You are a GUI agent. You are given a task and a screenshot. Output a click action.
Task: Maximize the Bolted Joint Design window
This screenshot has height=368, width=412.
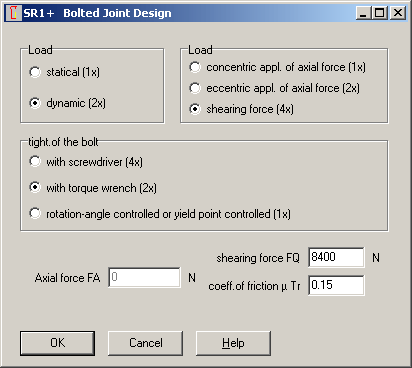(379, 13)
